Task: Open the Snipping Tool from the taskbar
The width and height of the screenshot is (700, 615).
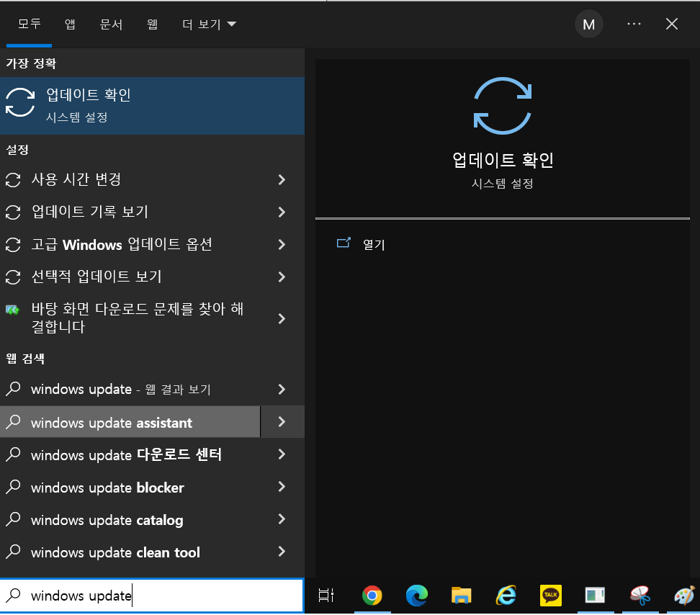Action: coord(640,596)
